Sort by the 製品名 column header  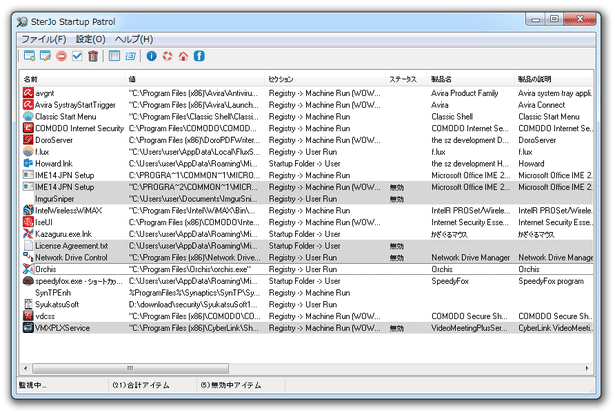pos(471,79)
